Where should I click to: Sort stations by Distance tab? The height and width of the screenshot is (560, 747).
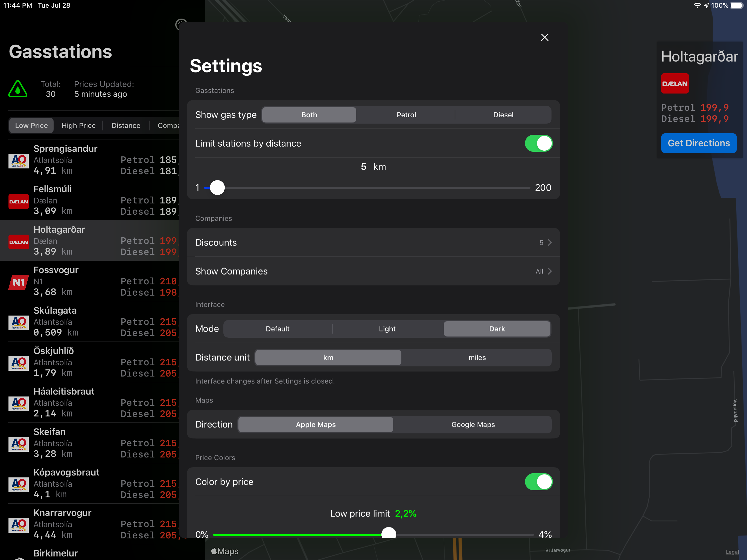[x=126, y=126]
